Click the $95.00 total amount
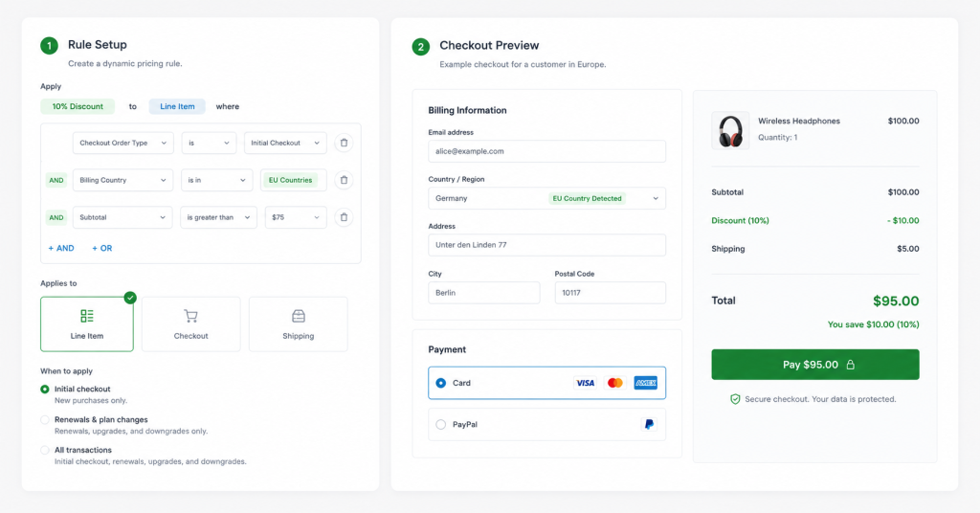 pyautogui.click(x=896, y=301)
